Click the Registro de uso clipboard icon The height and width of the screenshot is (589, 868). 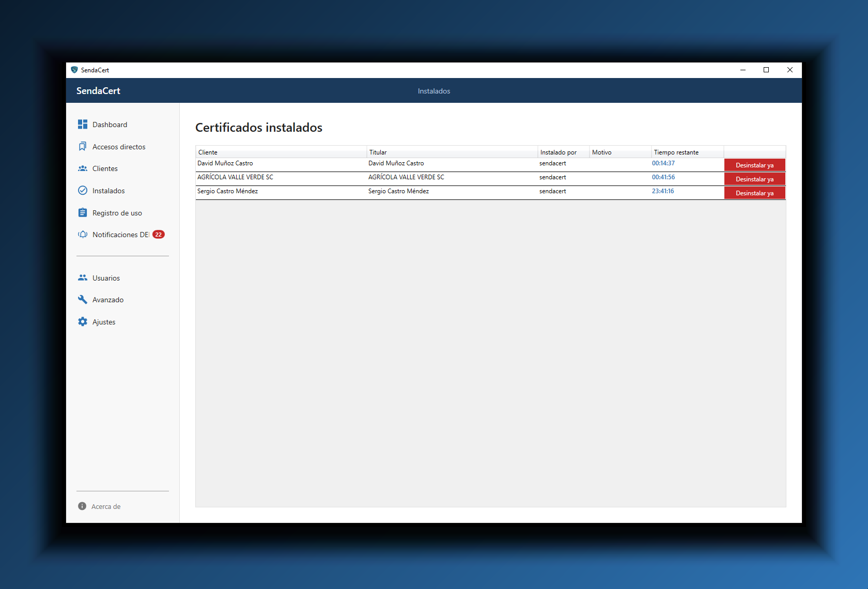pyautogui.click(x=83, y=213)
